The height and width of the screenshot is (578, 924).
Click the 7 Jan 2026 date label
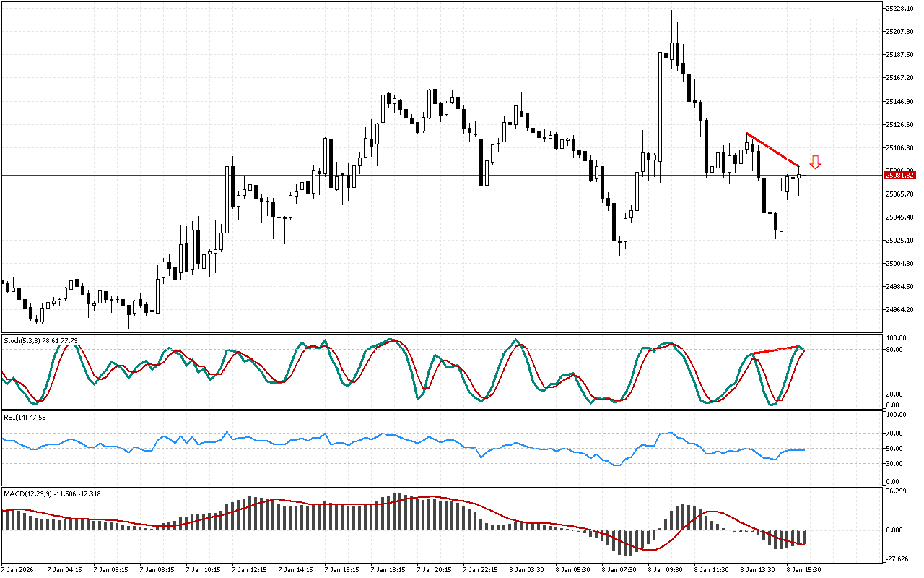point(19,569)
